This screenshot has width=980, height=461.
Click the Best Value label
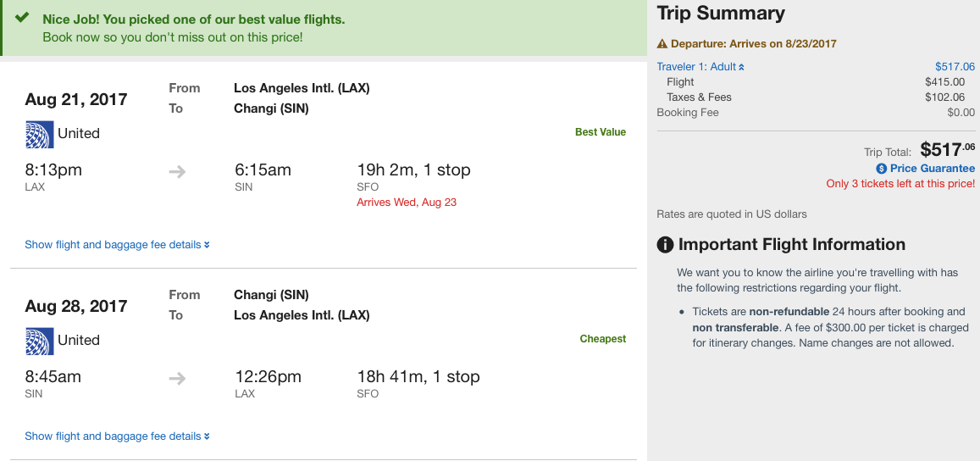coord(600,132)
